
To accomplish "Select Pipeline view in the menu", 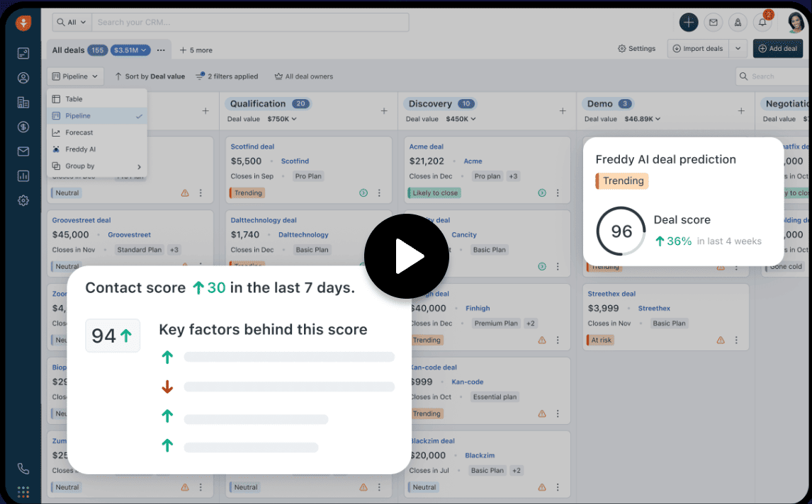I will 97,116.
